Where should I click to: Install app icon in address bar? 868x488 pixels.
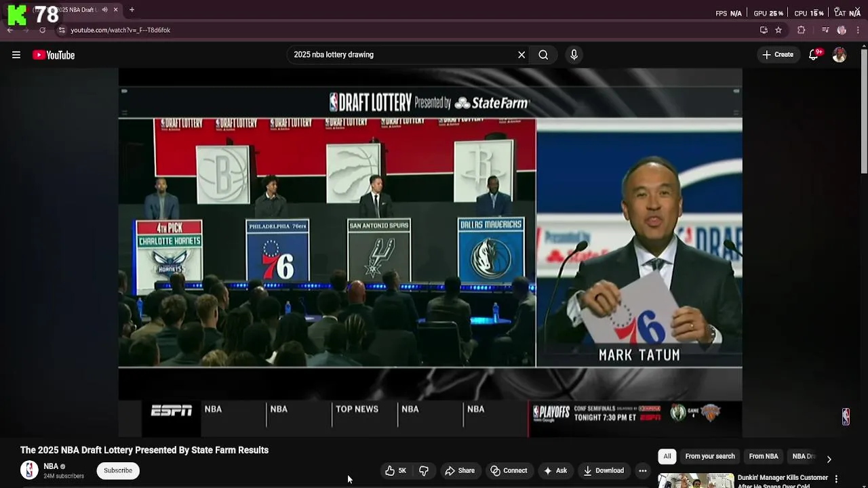click(764, 30)
